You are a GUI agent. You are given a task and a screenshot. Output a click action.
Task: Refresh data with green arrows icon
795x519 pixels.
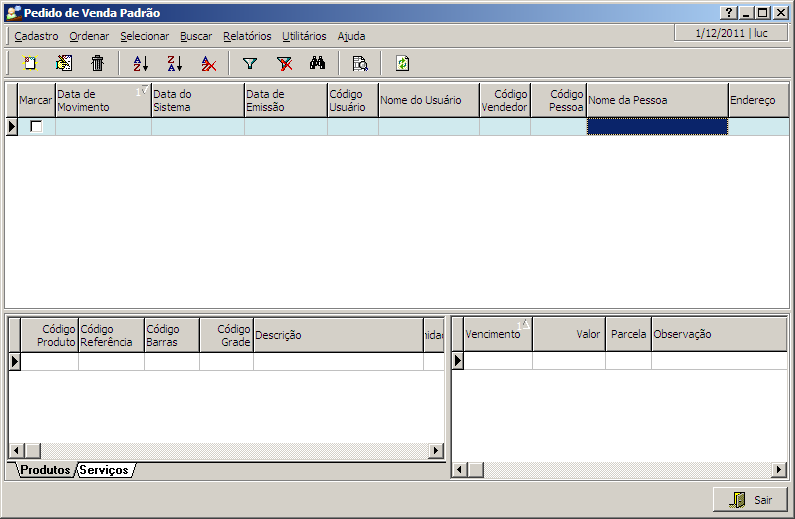tap(402, 63)
